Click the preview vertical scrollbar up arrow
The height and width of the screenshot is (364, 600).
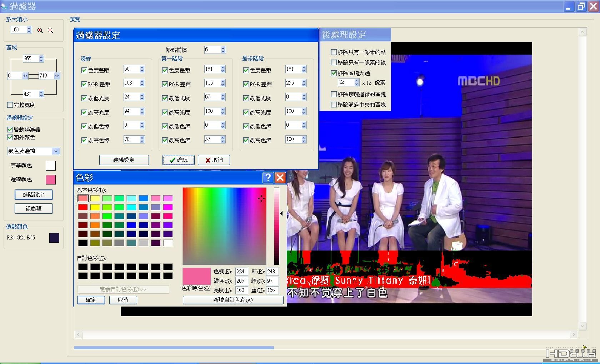(x=582, y=32)
